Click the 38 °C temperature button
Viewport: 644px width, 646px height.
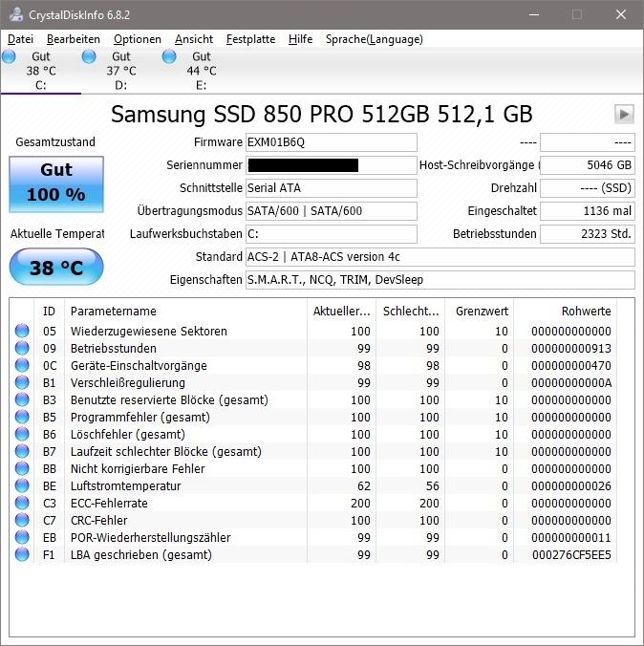coord(56,267)
